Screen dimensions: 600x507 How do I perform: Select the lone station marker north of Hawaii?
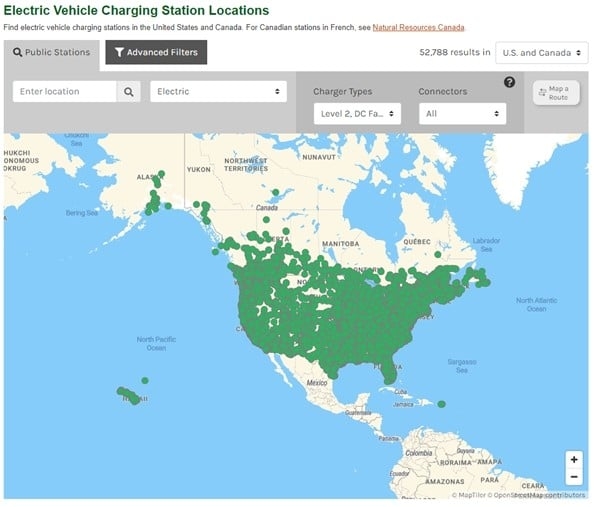pos(145,380)
